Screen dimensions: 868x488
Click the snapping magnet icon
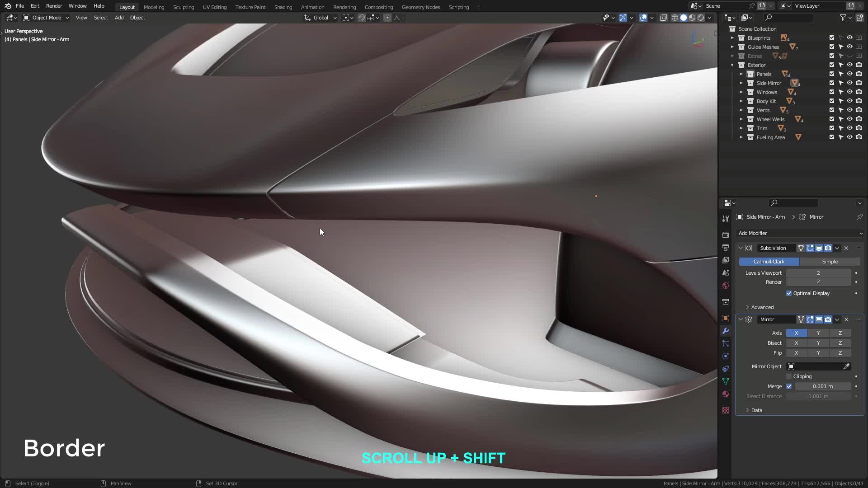(362, 18)
